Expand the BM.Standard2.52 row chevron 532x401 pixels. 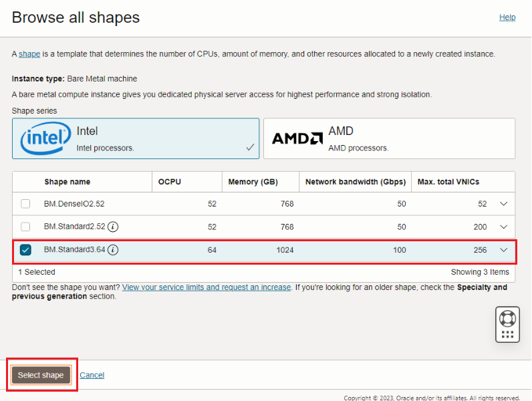tap(504, 227)
